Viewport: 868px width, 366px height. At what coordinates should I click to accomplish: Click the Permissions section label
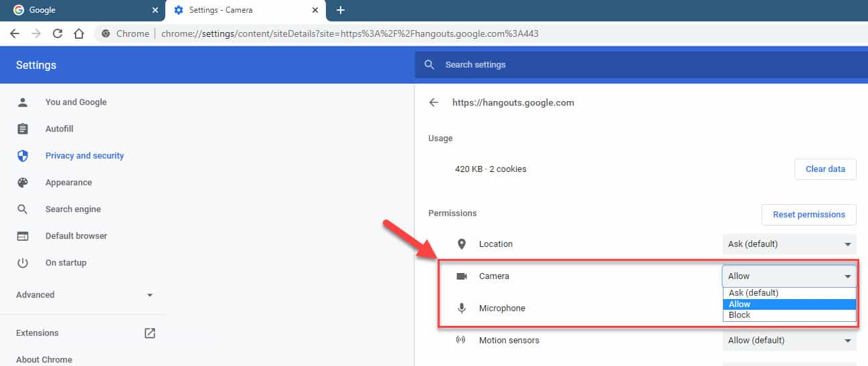[452, 213]
